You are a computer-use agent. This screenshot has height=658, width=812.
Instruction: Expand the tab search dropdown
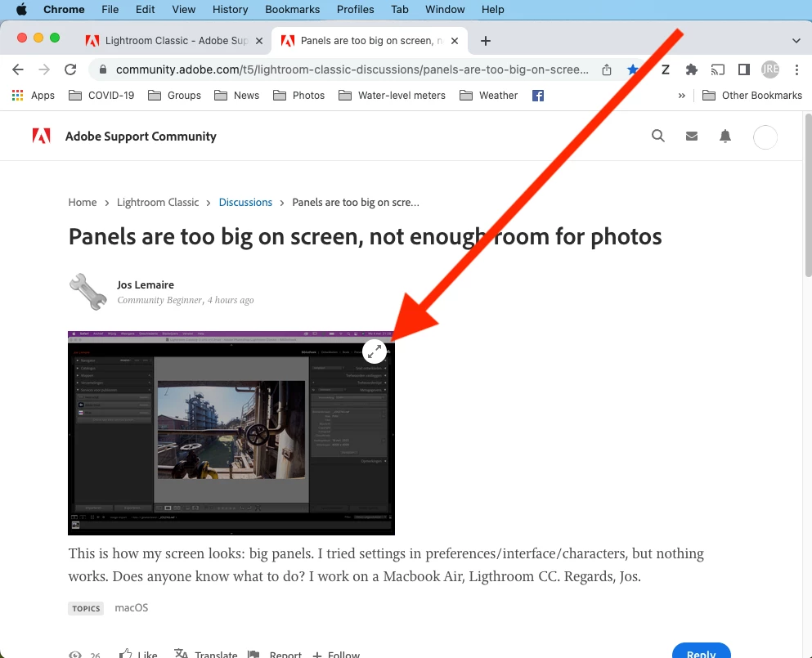796,40
